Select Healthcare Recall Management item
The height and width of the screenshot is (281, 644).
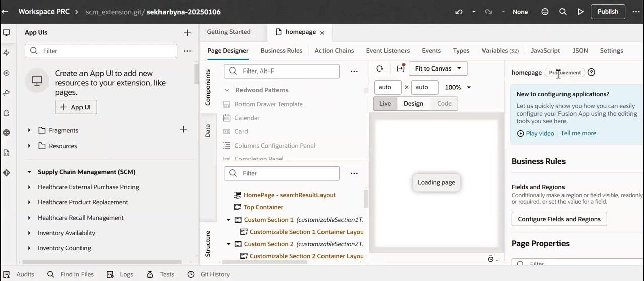tap(80, 218)
